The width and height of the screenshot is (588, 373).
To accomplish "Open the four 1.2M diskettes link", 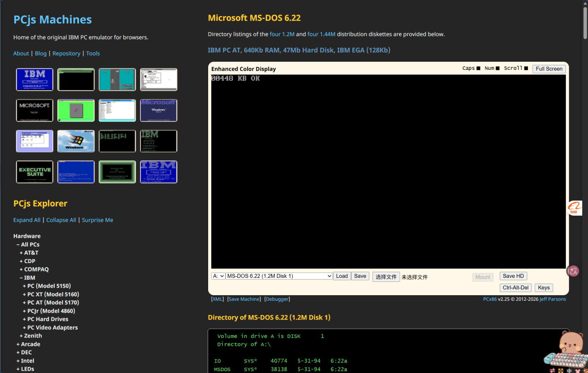I will tap(282, 34).
